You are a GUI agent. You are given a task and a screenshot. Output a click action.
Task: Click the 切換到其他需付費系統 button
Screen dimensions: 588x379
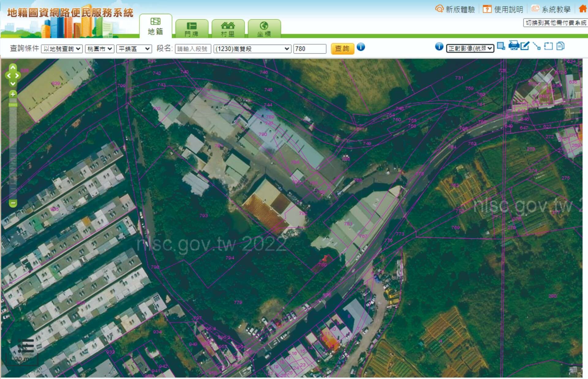pyautogui.click(x=556, y=23)
